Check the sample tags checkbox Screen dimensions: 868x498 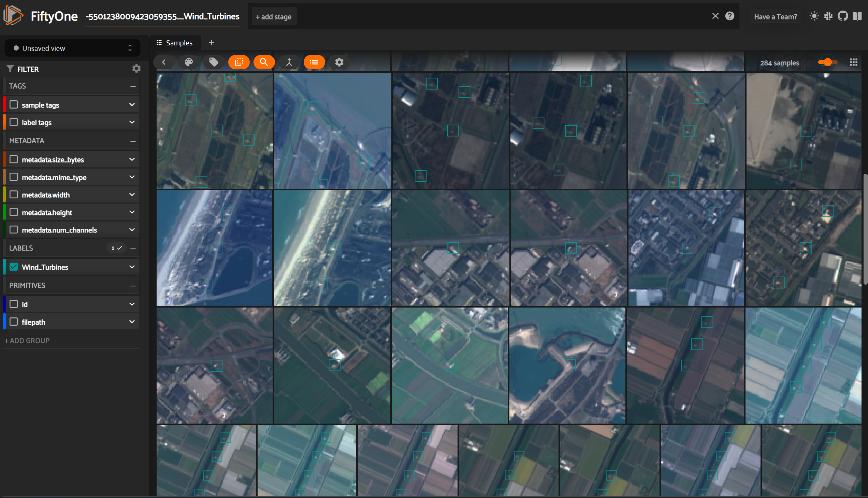point(14,105)
